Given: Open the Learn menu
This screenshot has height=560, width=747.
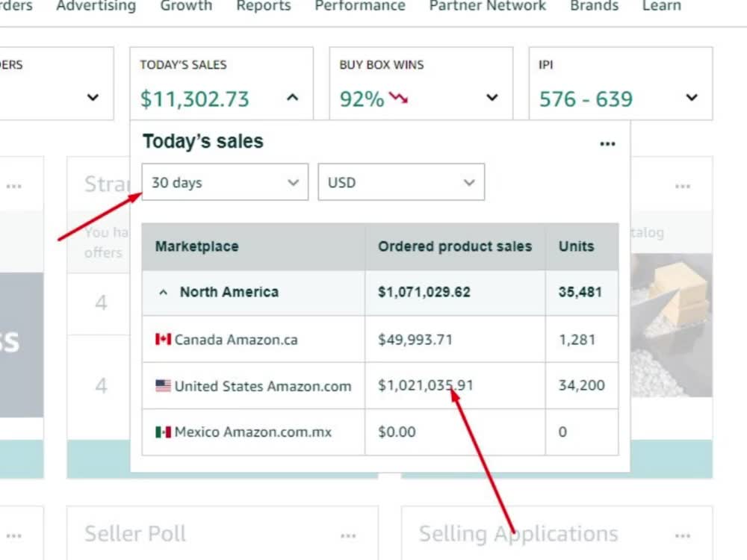Looking at the screenshot, I should 661,6.
